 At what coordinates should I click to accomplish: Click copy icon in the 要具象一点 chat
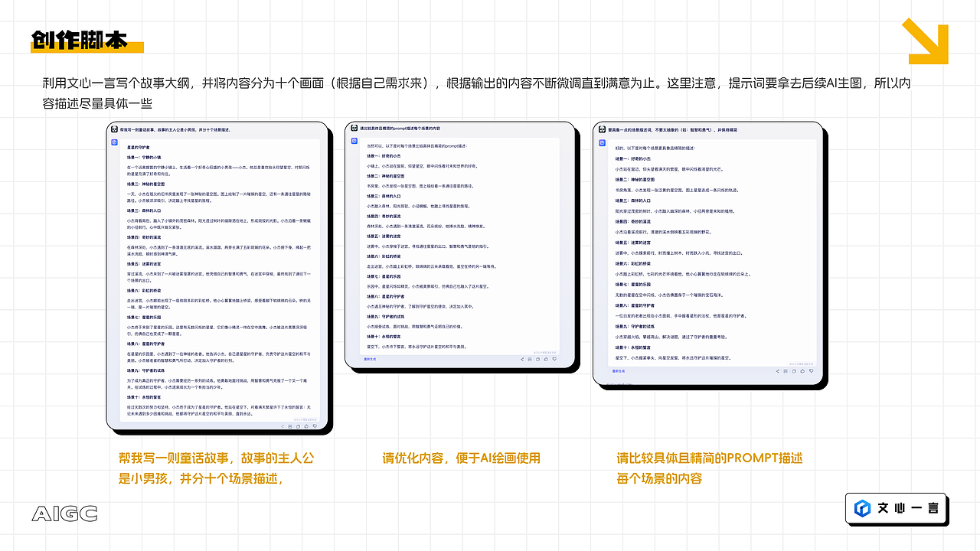794,371
